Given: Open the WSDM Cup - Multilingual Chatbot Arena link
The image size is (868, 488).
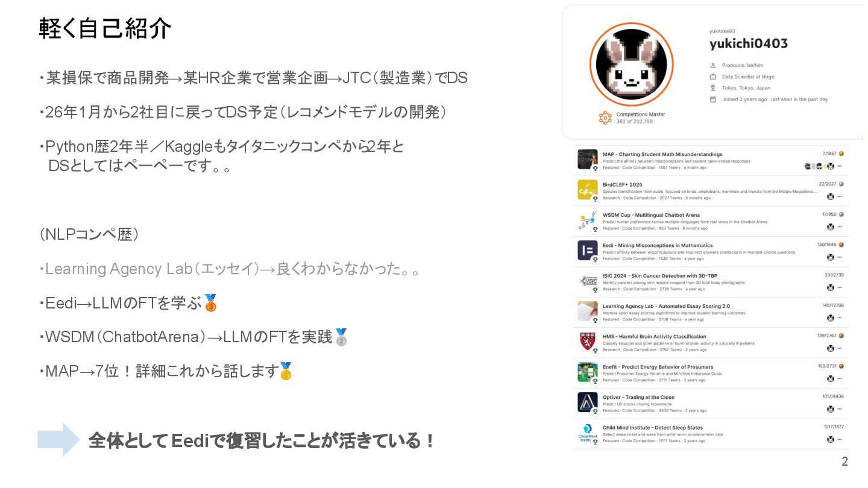Looking at the screenshot, I should (651, 215).
